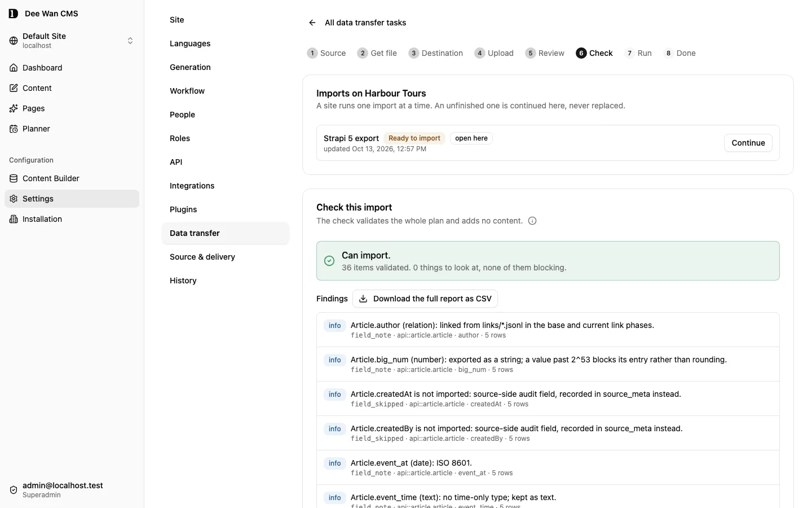The width and height of the screenshot is (812, 508).
Task: Click the Planner calendar icon
Action: click(x=14, y=129)
